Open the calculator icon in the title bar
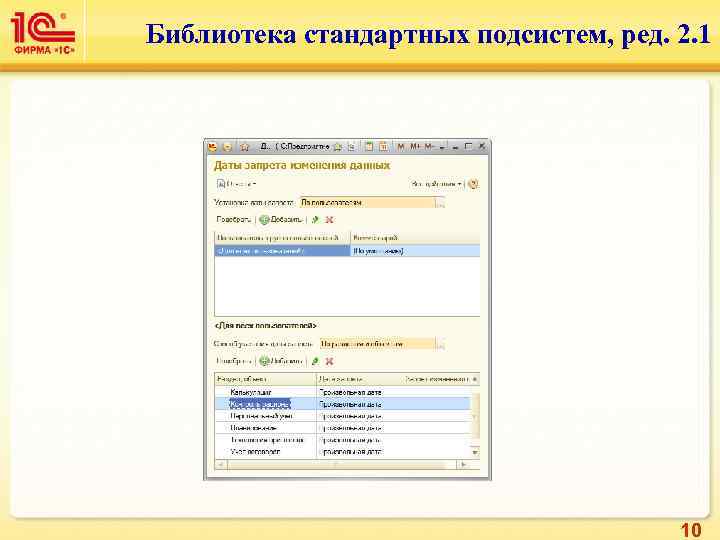Image resolution: width=720 pixels, height=540 pixels. coord(369,147)
